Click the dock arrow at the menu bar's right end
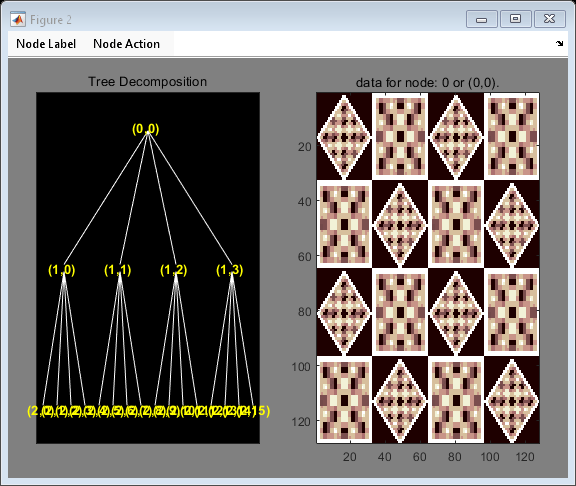576x486 pixels. [559, 43]
